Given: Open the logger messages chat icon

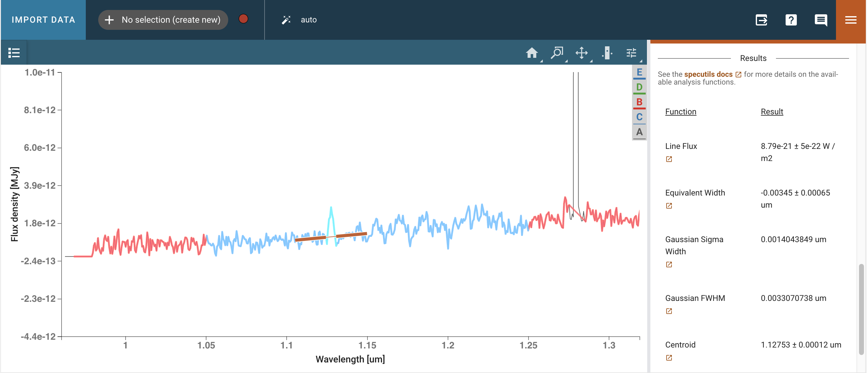Looking at the screenshot, I should click(x=820, y=20).
